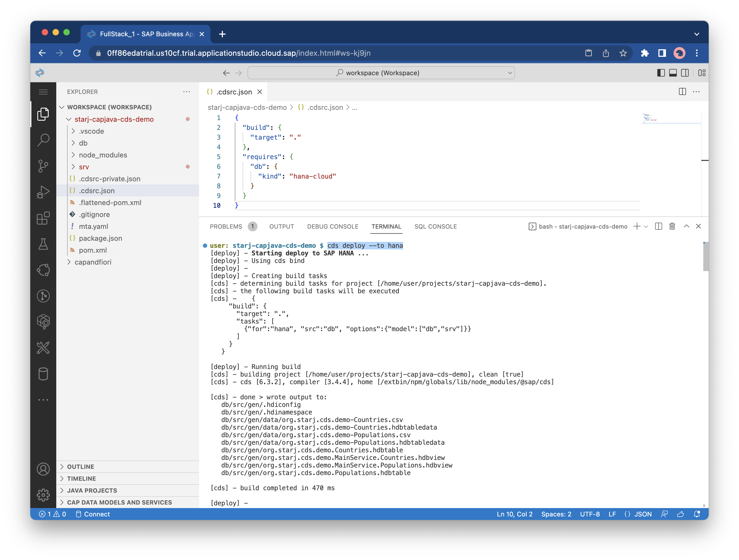Toggle the secondary side bar
Screen dimensions: 739x560
[685, 73]
